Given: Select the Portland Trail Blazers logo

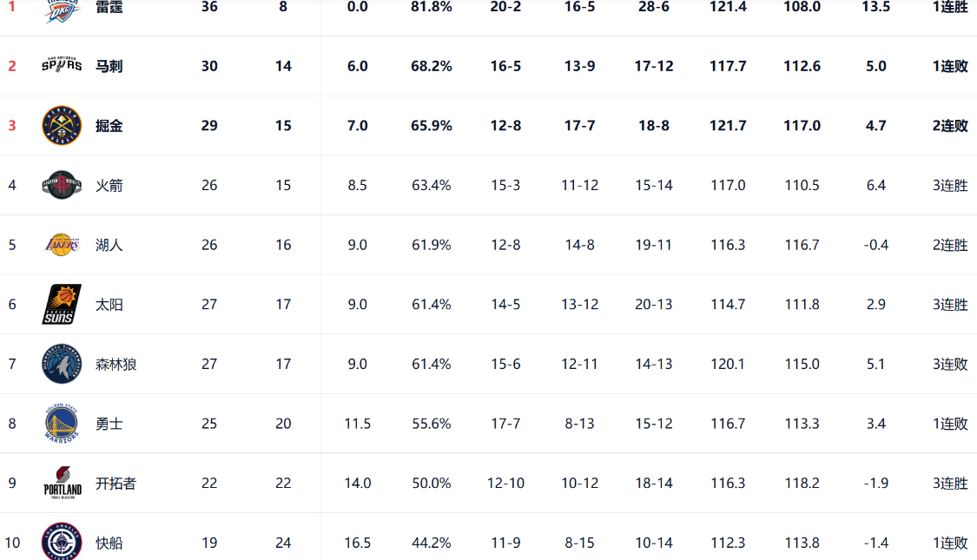Looking at the screenshot, I should coord(62,483).
